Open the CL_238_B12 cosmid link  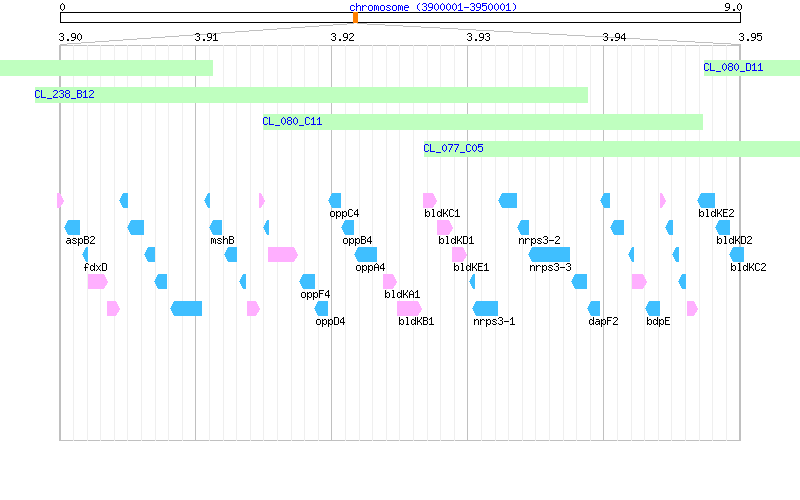(x=64, y=94)
